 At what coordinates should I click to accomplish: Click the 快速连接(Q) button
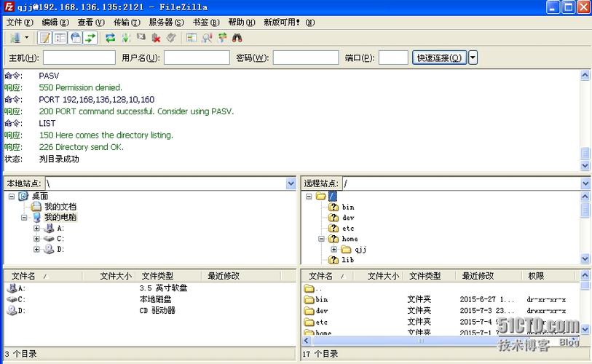(440, 58)
